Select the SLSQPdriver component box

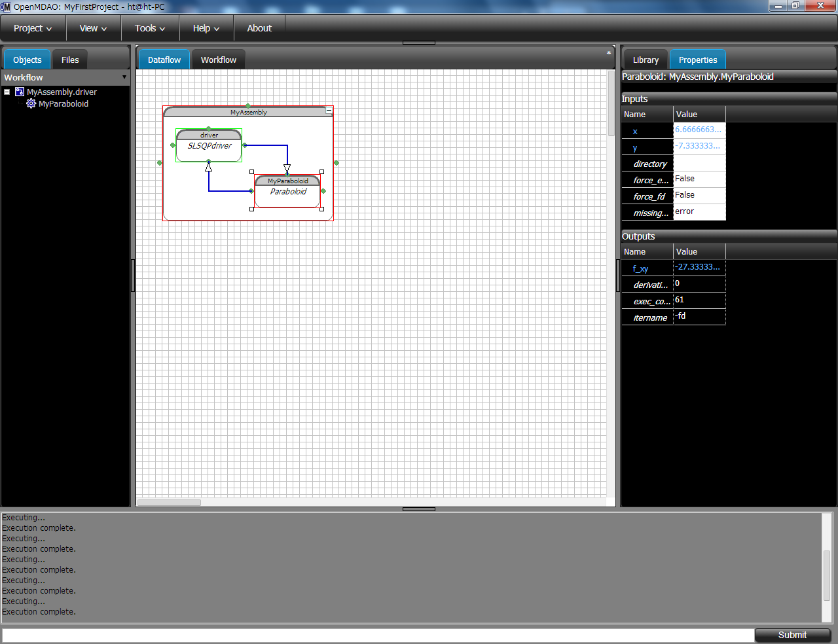pyautogui.click(x=209, y=145)
